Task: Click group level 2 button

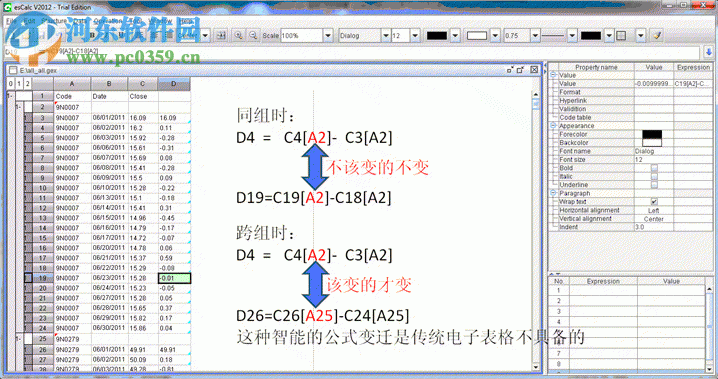Action: pyautogui.click(x=28, y=84)
